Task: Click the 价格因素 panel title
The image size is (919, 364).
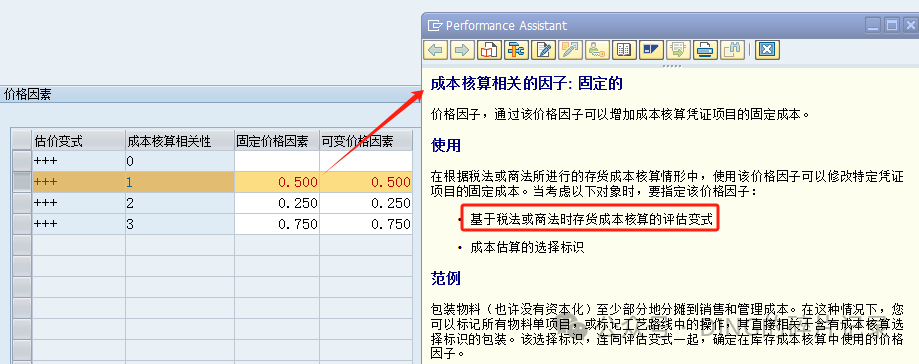Action: point(27,94)
